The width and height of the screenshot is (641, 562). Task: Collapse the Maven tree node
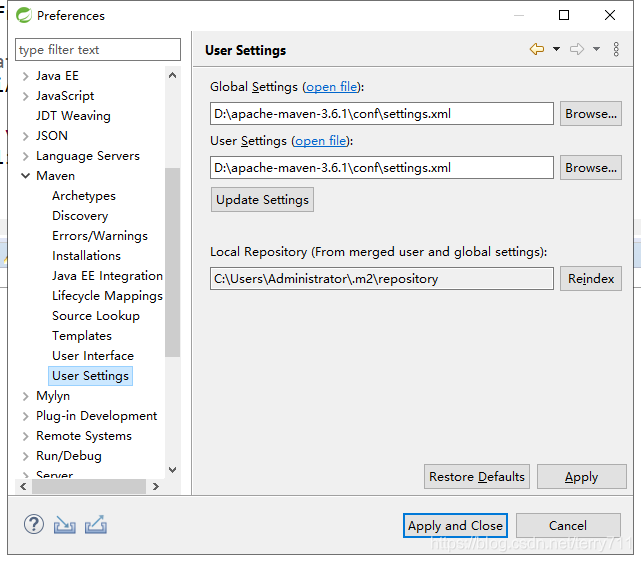(x=26, y=176)
